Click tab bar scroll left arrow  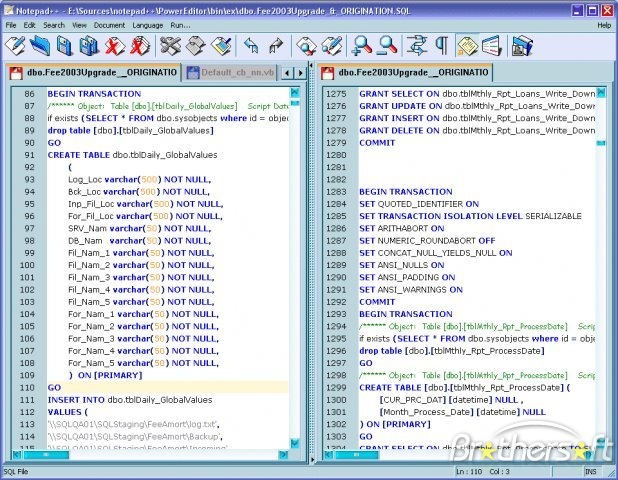[287, 73]
